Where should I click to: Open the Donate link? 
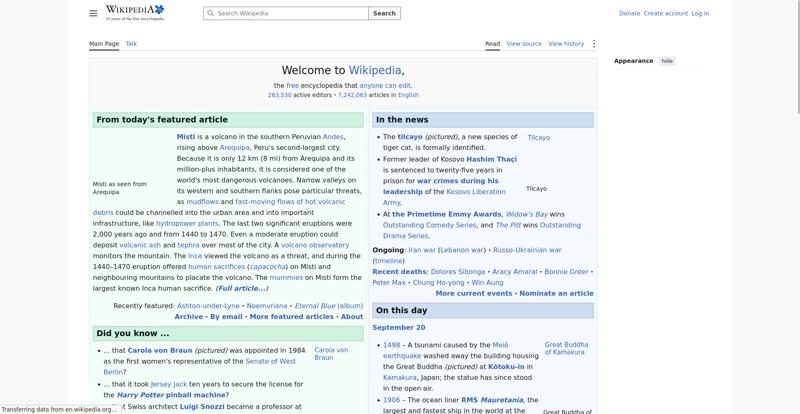tap(629, 13)
